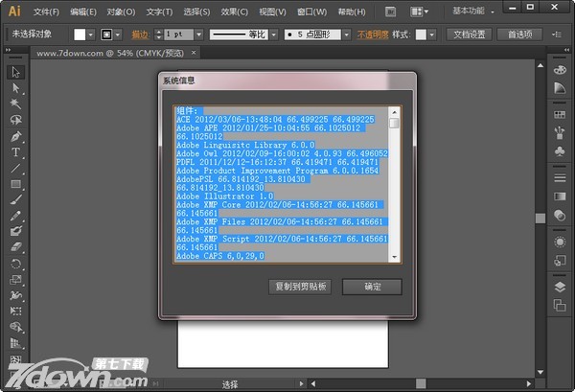This screenshot has width=575, height=392.
Task: Open the 效果(C) menu
Action: pos(235,12)
